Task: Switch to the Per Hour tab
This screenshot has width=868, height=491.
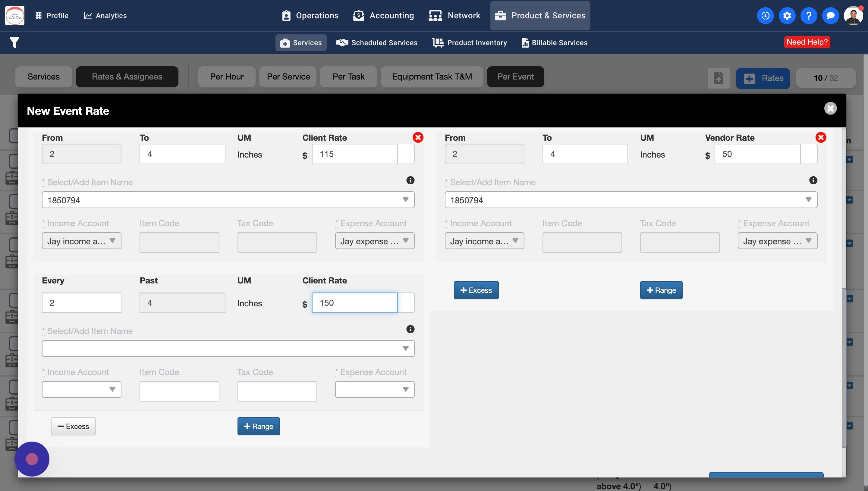Action: click(x=227, y=77)
